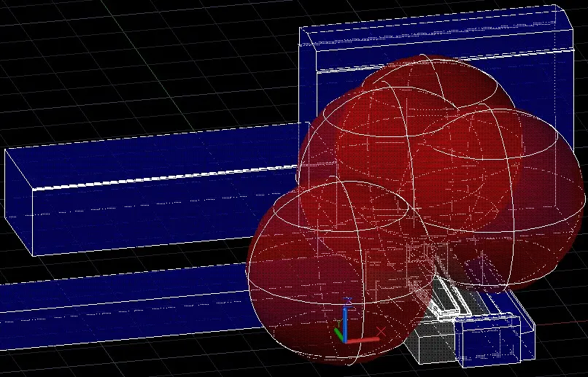Pick the red X marker beside UCS icon

(381, 331)
